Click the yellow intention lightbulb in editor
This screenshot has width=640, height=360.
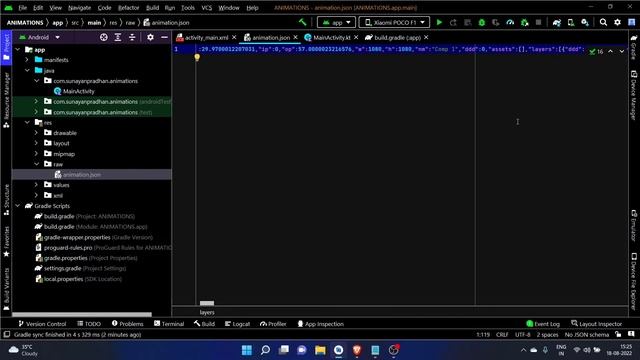coord(197,58)
